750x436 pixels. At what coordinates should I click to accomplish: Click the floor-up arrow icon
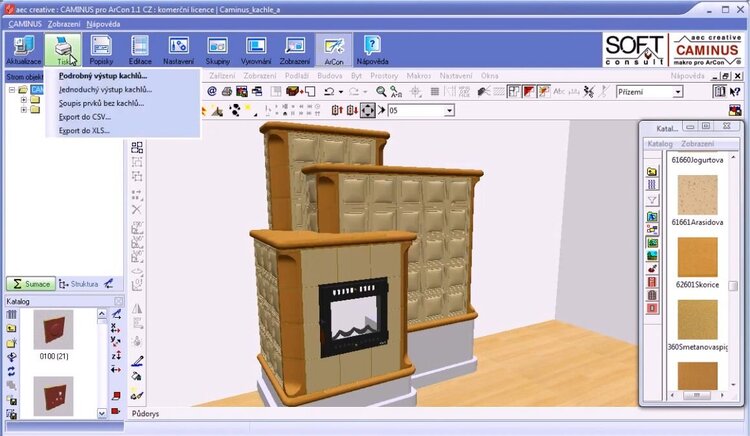click(337, 110)
